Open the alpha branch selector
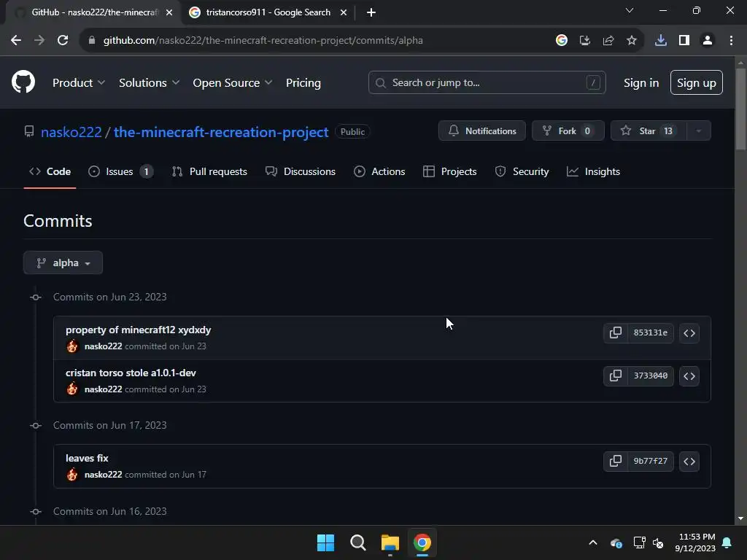 (63, 262)
